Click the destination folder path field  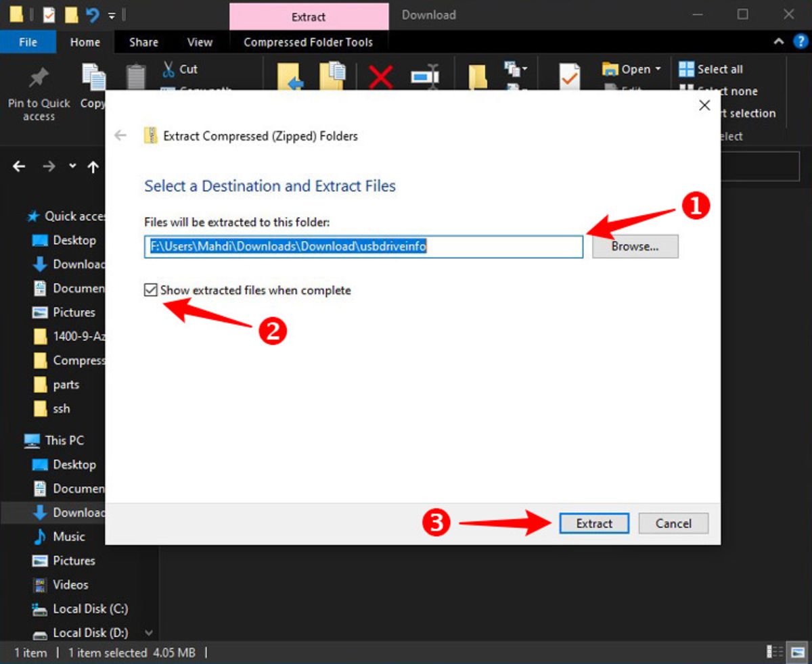363,246
